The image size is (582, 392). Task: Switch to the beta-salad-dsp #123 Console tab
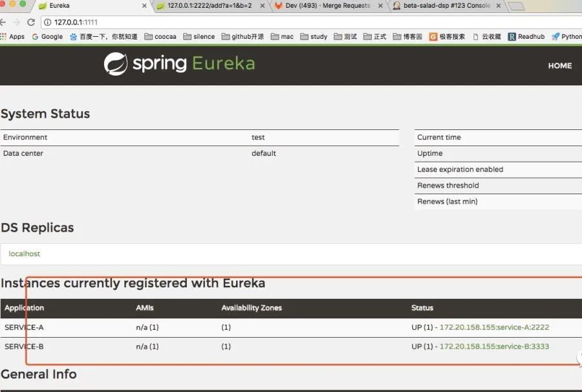pyautogui.click(x=446, y=6)
